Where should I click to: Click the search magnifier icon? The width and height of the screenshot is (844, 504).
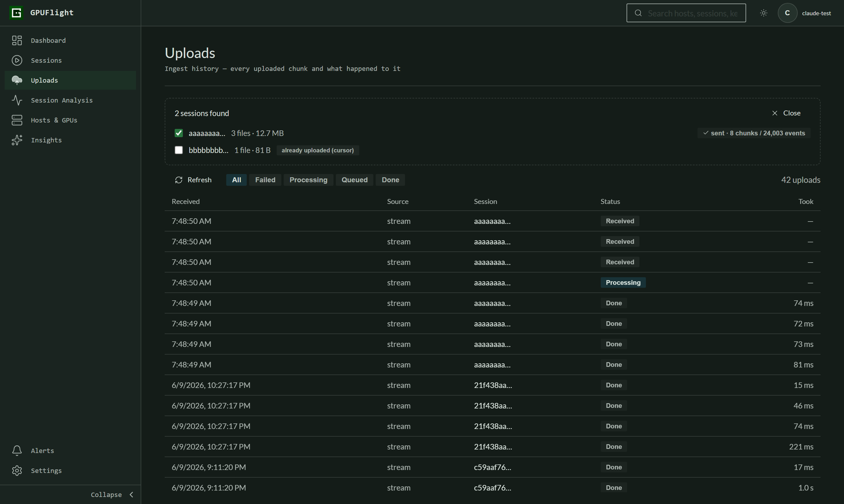638,13
